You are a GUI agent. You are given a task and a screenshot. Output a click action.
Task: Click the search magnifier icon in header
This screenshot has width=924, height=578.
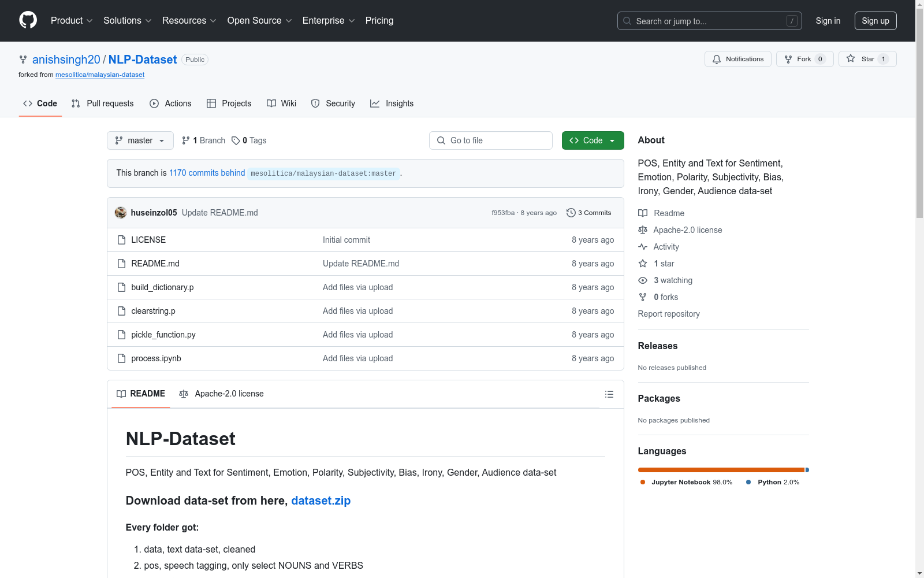[x=627, y=21]
